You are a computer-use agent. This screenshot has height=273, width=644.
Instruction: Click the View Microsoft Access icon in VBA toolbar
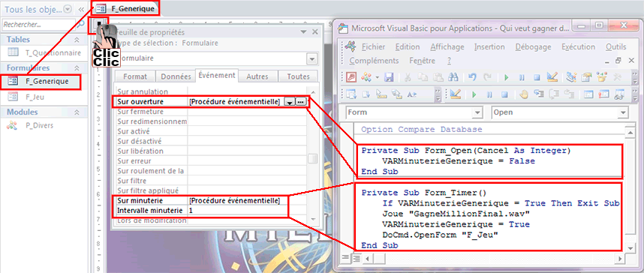point(351,77)
